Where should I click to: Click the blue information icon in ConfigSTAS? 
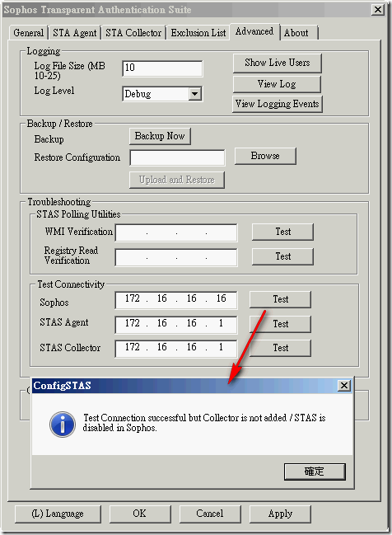[x=63, y=424]
